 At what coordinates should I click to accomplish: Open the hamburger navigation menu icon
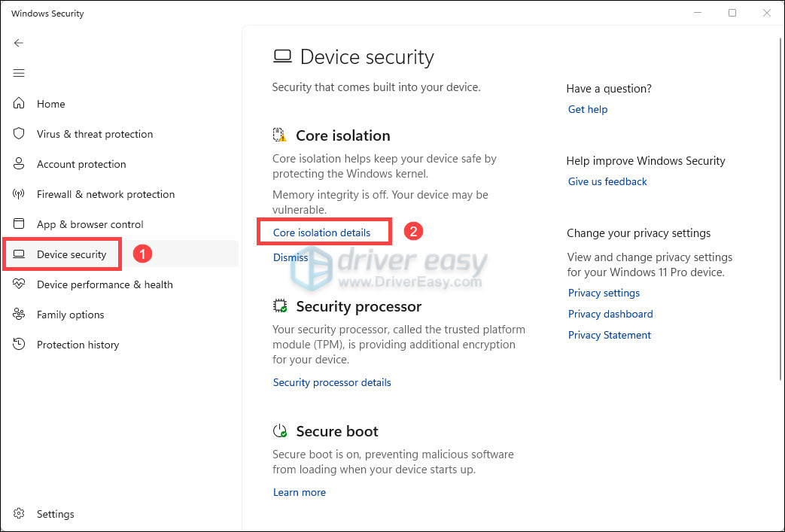tap(19, 73)
